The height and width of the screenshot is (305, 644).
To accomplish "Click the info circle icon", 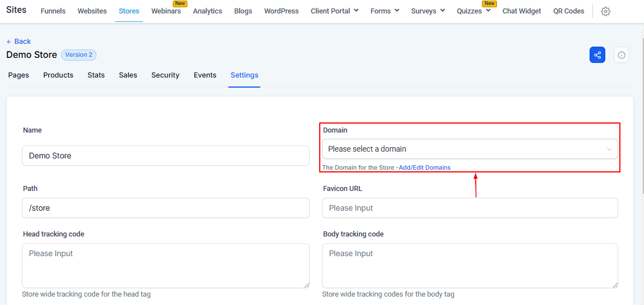I will coord(622,55).
